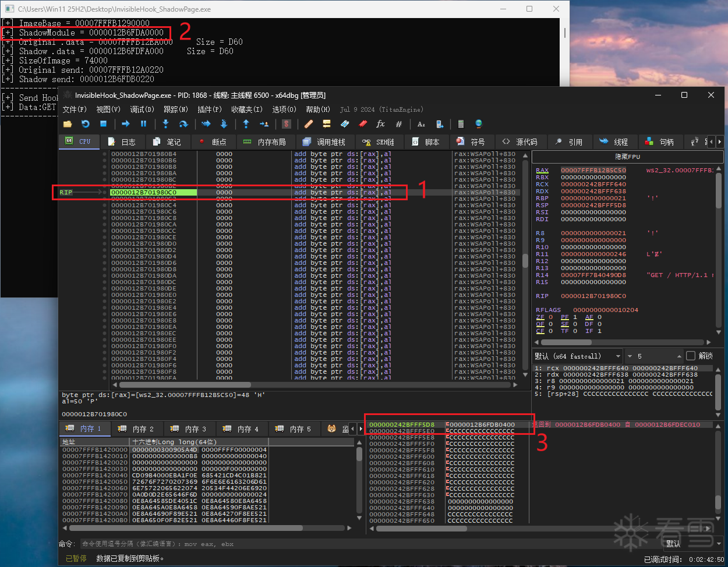This screenshot has height=567, width=728.
Task: Open the 文件(F) menu
Action: click(75, 109)
